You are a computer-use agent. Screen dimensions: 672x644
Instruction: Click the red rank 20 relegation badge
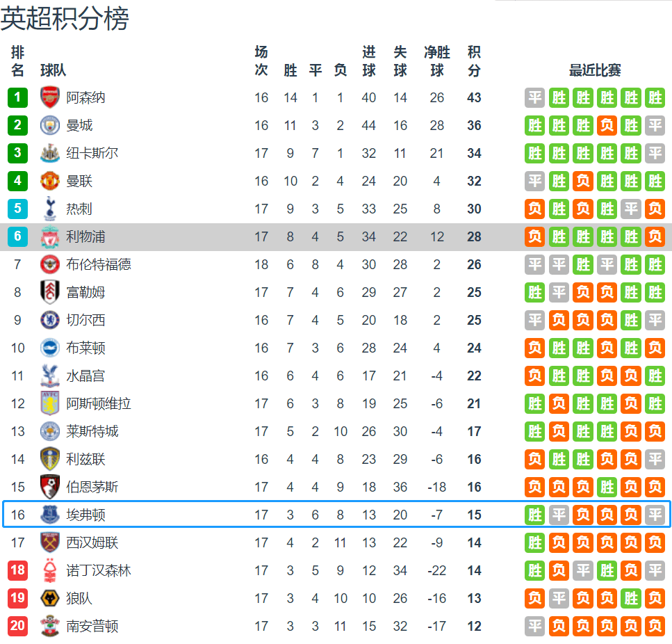pos(18,626)
